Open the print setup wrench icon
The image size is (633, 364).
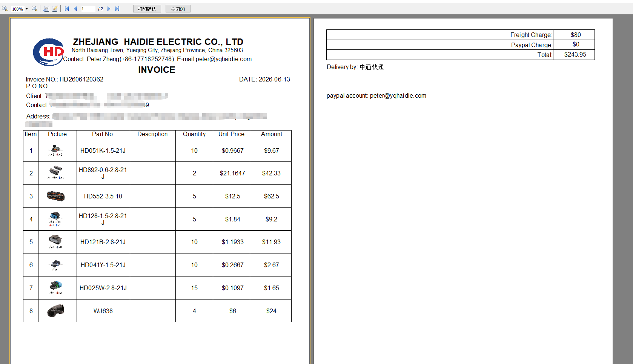point(46,9)
